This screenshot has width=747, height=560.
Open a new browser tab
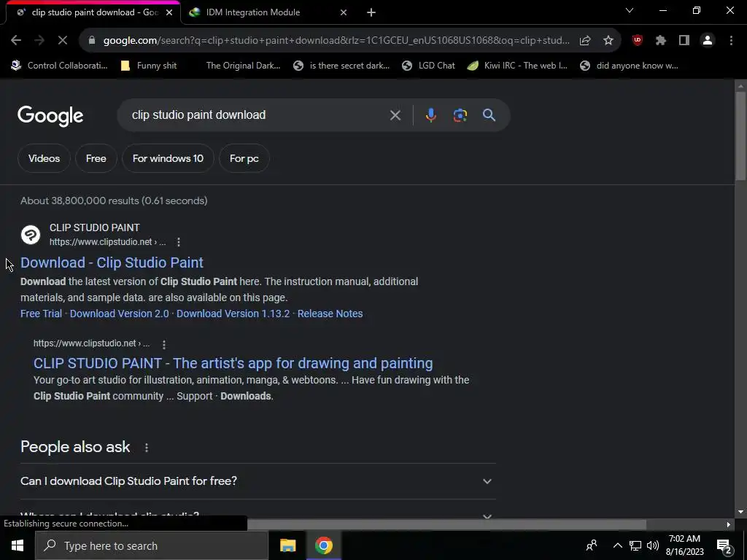click(371, 12)
